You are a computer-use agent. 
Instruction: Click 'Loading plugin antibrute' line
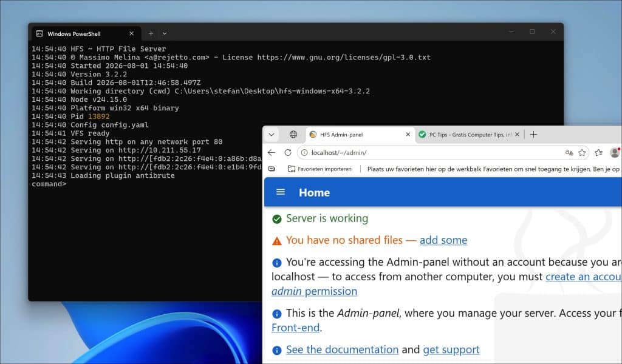click(103, 175)
